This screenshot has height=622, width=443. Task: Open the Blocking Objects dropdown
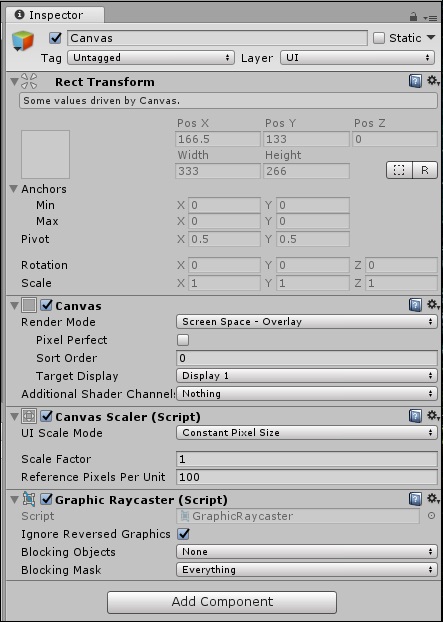(307, 551)
